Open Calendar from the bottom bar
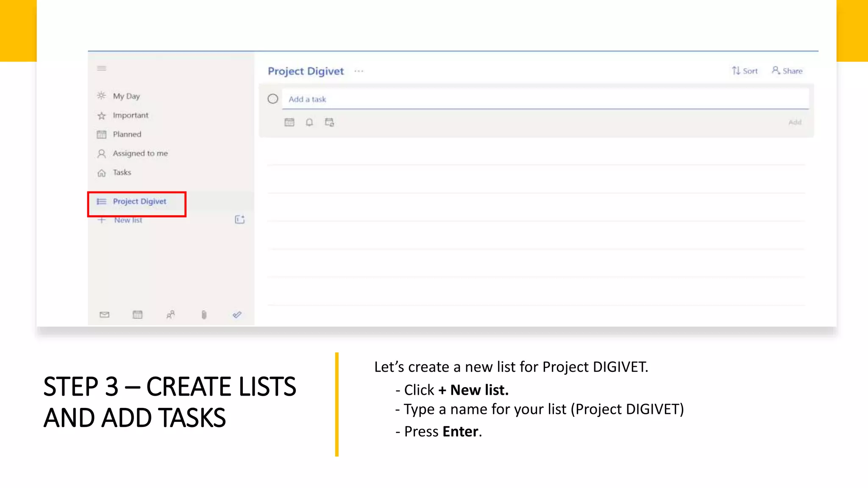Viewport: 868px width, 488px height. click(137, 315)
